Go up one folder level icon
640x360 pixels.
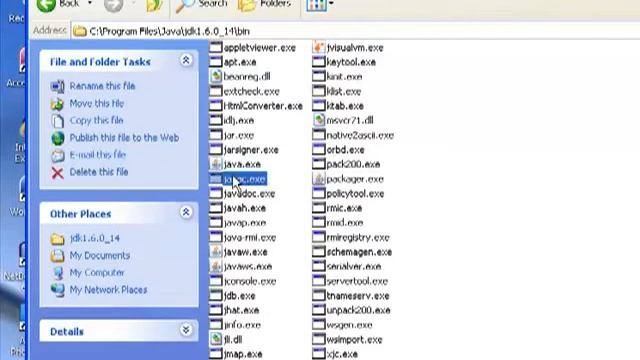pyautogui.click(x=154, y=5)
